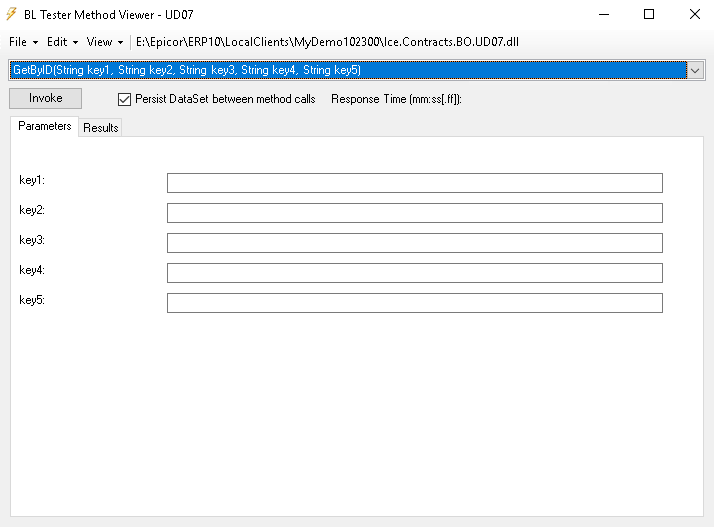The height and width of the screenshot is (527, 714).
Task: Click the Response Time label
Action: click(396, 99)
